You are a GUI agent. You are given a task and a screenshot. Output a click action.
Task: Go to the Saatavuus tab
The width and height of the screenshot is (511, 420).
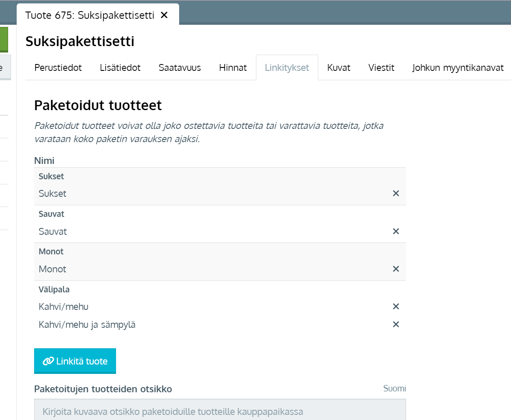click(x=180, y=67)
